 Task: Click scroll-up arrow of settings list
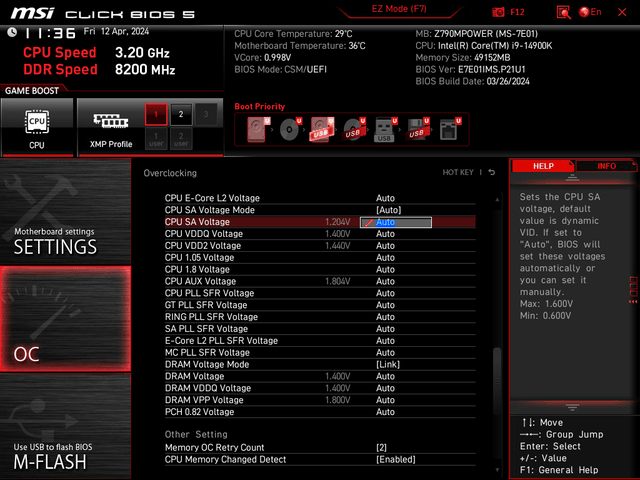coord(497,200)
